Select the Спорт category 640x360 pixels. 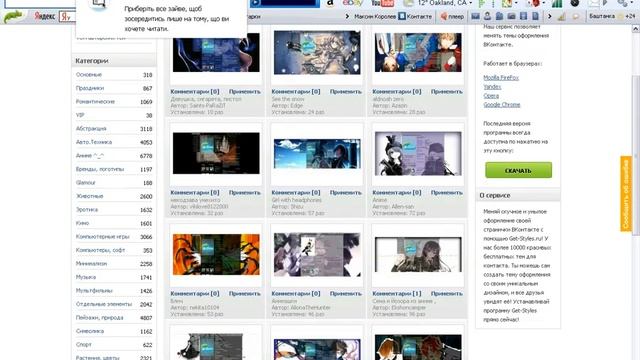pyautogui.click(x=84, y=344)
